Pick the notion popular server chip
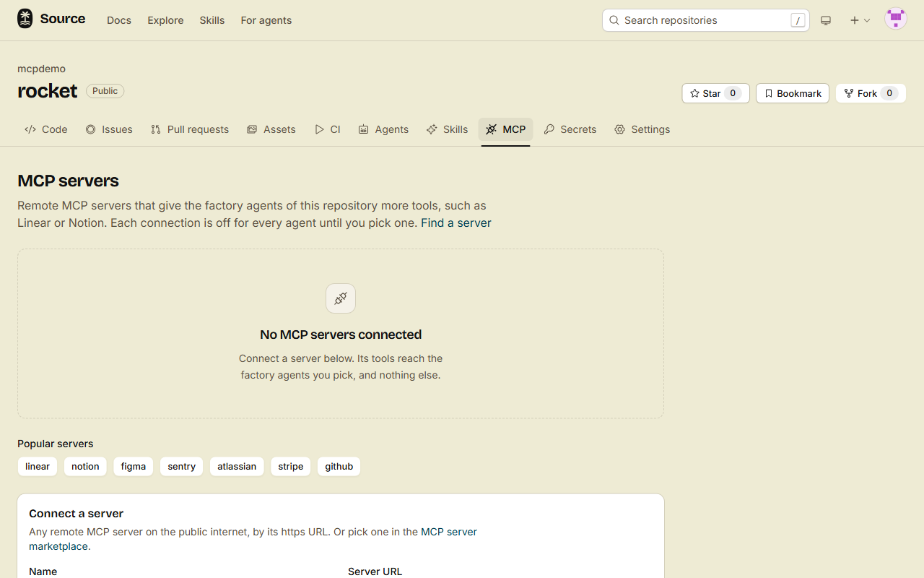The height and width of the screenshot is (578, 924). 85,467
